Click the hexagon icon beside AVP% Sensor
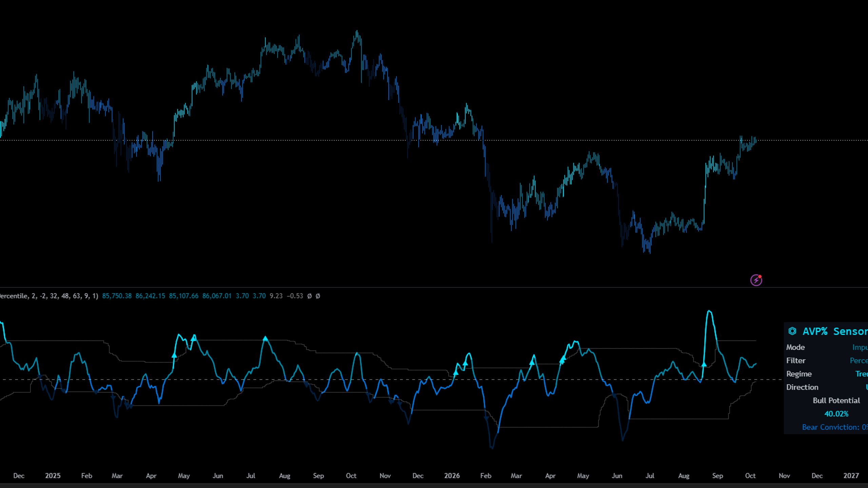 click(x=792, y=331)
